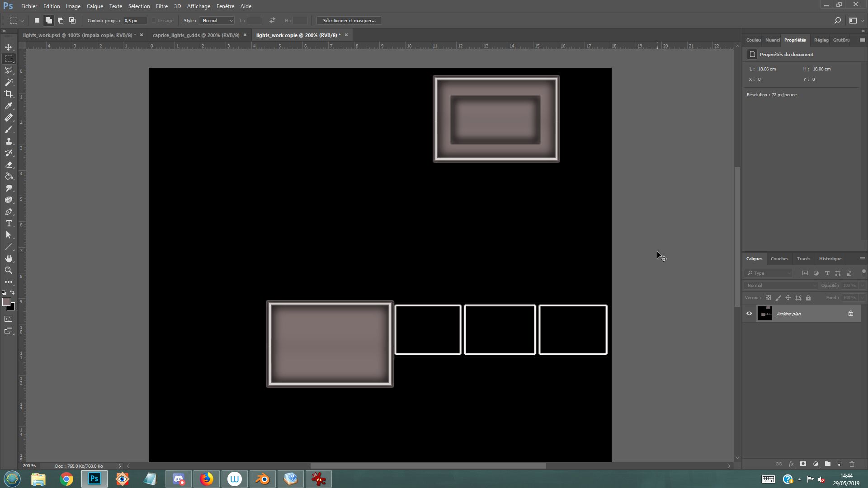Viewport: 868px width, 488px height.
Task: Switch to the Historique tab
Action: (830, 259)
